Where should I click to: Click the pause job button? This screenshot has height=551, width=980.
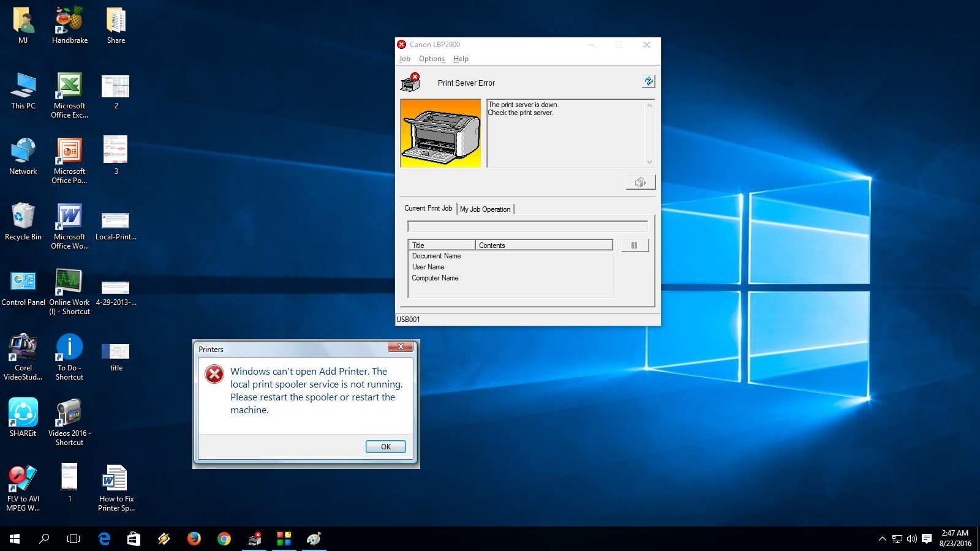point(635,245)
